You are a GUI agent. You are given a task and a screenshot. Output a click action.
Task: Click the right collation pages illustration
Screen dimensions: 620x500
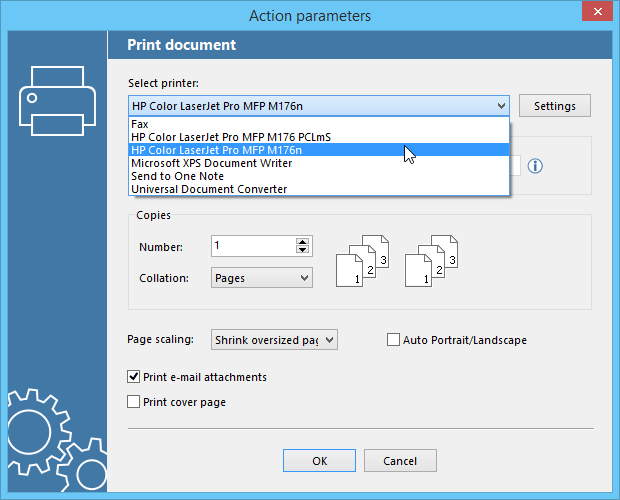pos(431,261)
